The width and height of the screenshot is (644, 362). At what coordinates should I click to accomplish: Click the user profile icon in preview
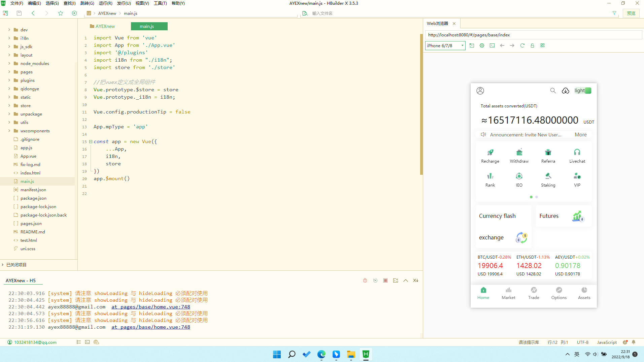click(x=480, y=91)
